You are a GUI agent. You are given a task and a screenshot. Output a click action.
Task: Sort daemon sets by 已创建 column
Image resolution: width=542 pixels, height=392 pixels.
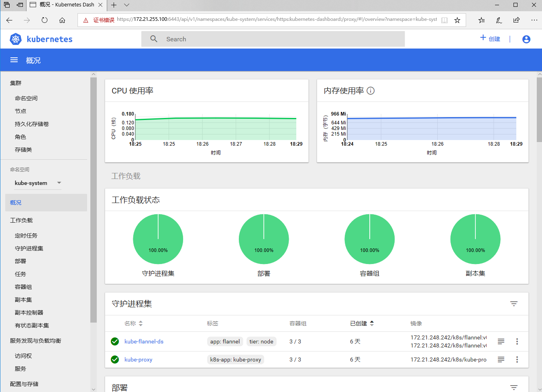coord(362,323)
